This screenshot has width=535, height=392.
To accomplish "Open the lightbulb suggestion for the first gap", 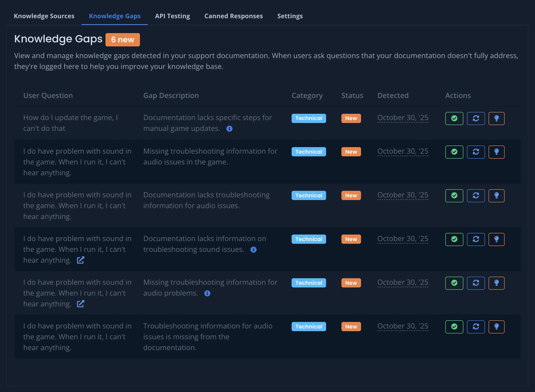I will point(496,118).
